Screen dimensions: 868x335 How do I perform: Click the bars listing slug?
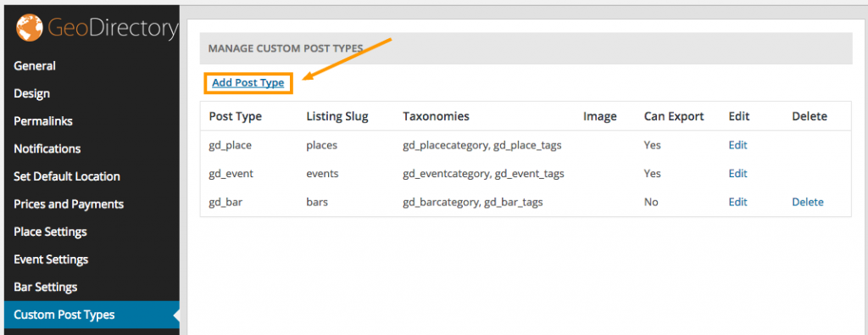coord(317,202)
